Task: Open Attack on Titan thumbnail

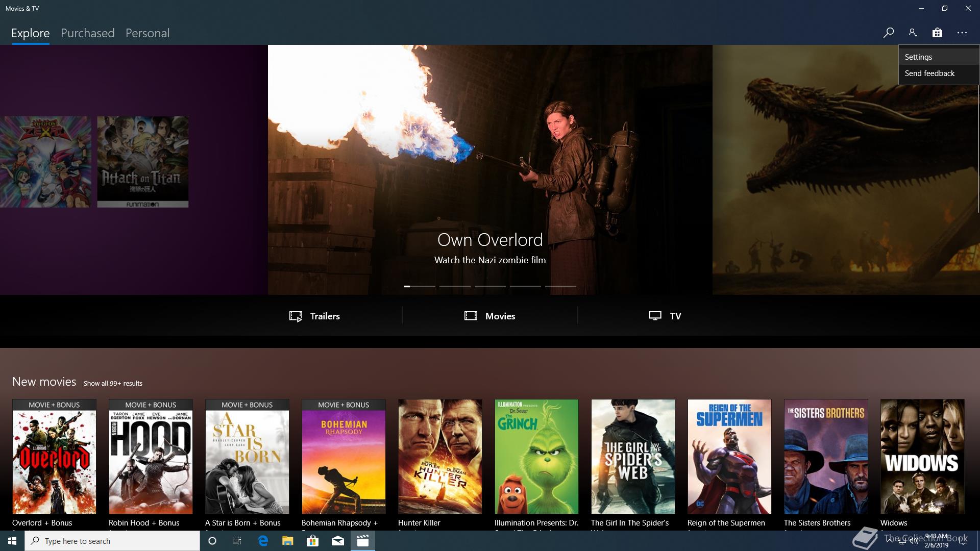Action: coord(143,162)
